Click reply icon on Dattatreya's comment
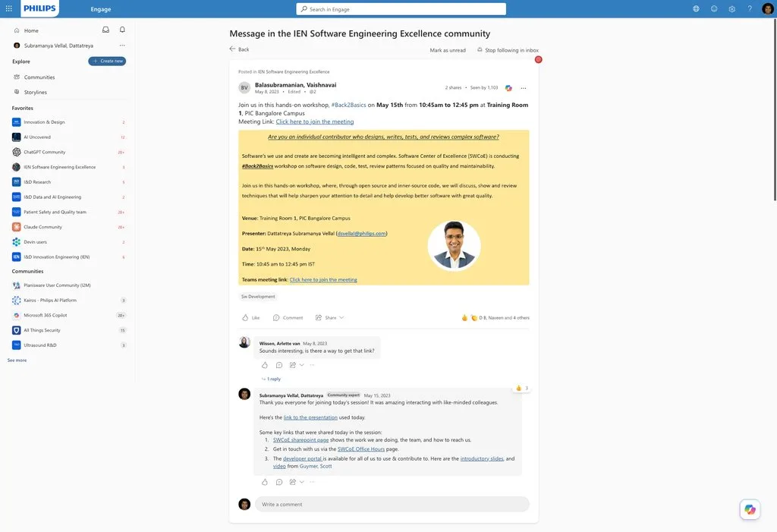The height and width of the screenshot is (532, 777). pos(279,482)
